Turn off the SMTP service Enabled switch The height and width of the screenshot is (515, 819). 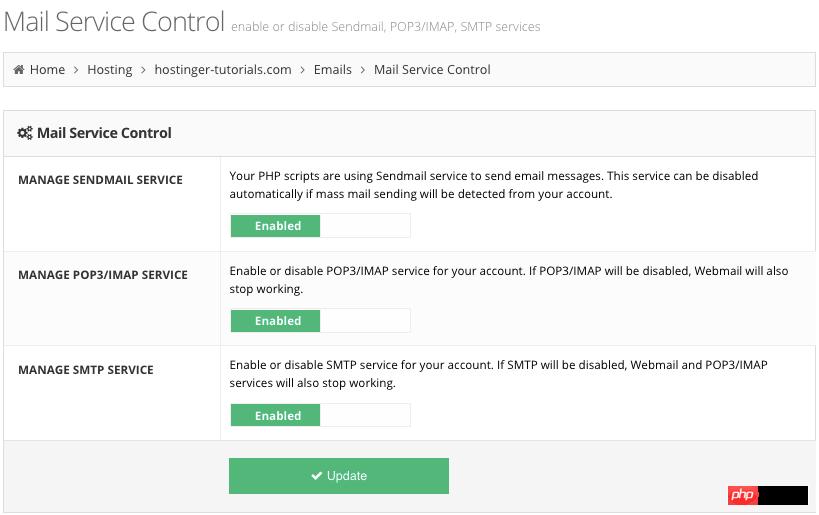tap(320, 416)
